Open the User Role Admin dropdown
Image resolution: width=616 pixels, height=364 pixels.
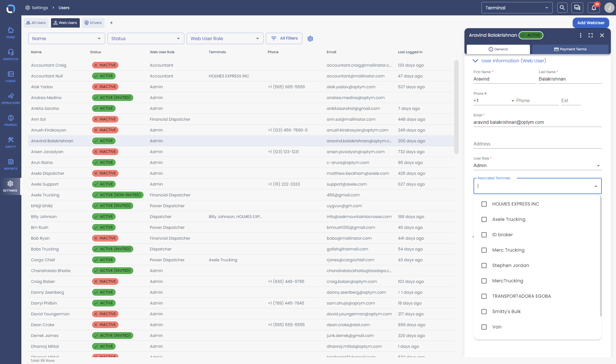[x=537, y=166]
